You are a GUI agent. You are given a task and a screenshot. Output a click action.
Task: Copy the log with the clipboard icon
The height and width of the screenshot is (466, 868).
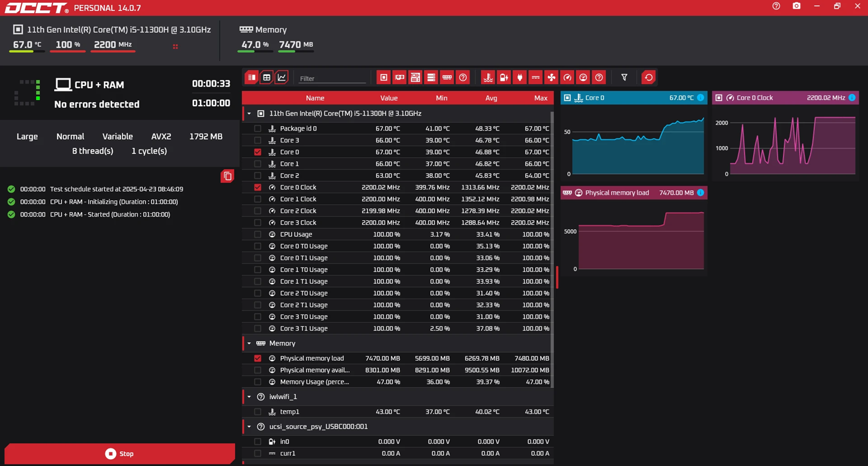point(227,176)
